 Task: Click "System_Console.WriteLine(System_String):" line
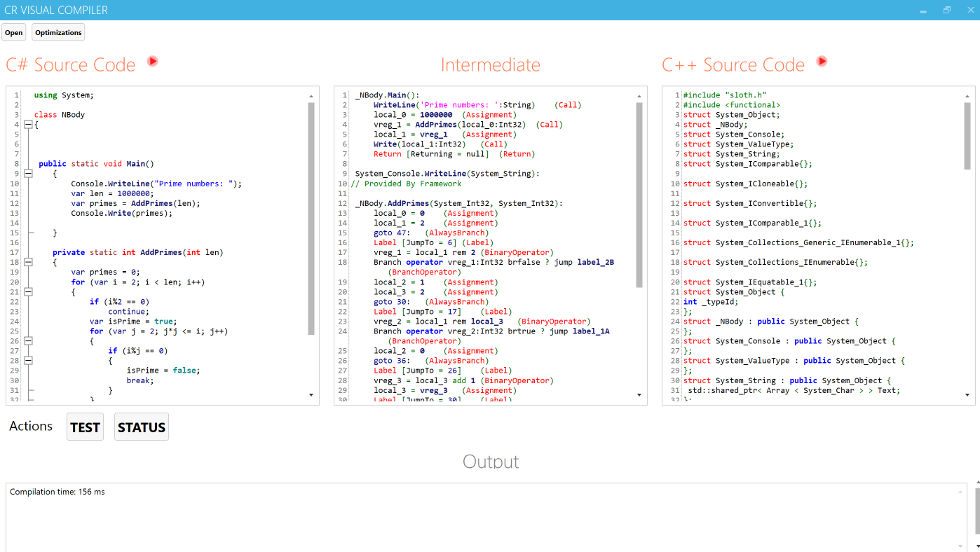[448, 174]
